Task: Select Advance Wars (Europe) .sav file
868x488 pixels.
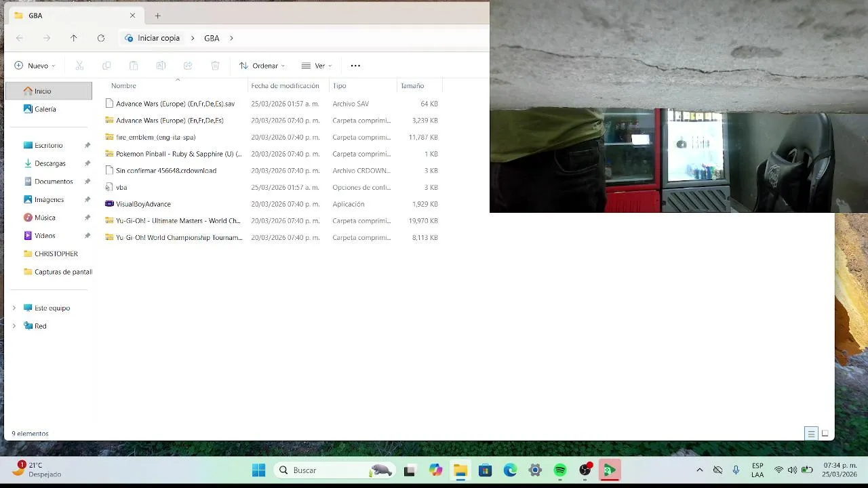Action: coord(175,104)
